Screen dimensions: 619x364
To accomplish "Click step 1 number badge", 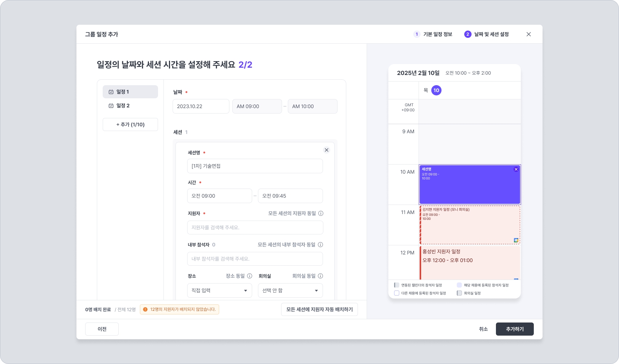I will 417,34.
